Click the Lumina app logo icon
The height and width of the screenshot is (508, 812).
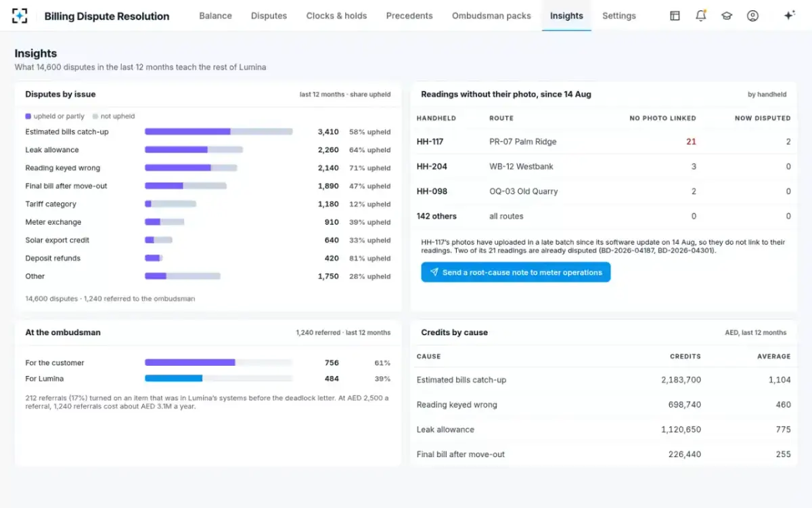(x=20, y=16)
